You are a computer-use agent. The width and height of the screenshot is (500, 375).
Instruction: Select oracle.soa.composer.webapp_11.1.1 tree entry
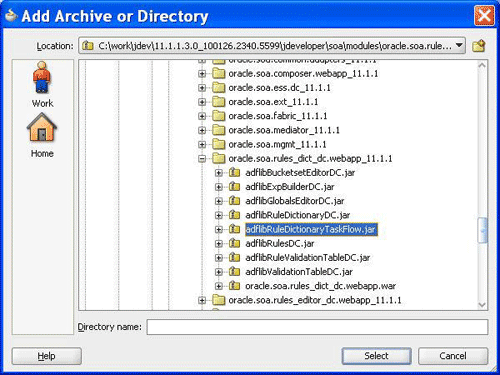point(303,74)
